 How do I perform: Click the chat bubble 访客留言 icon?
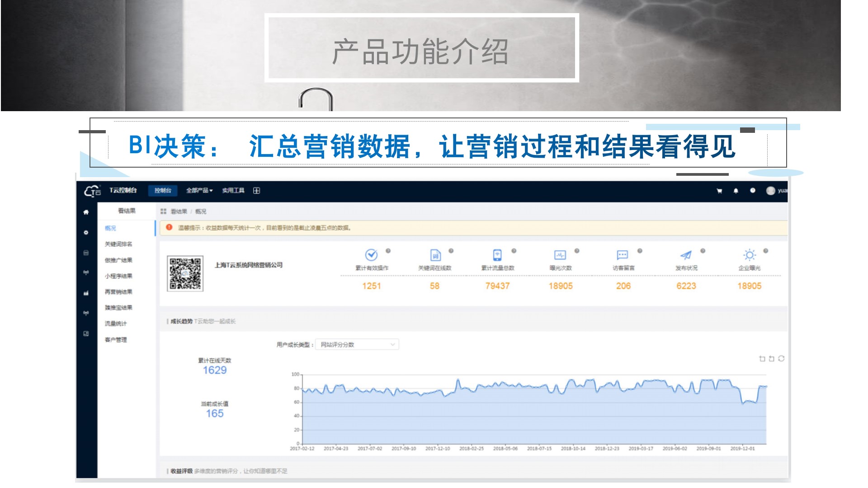[x=623, y=255]
